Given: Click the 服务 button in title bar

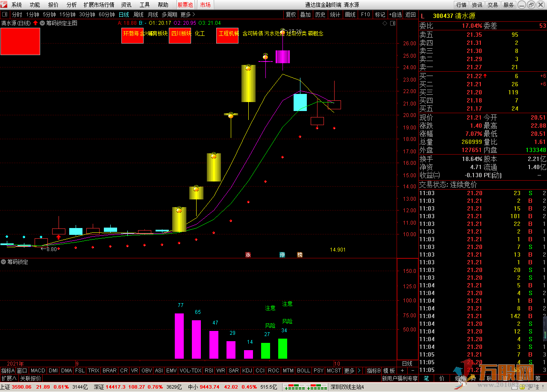Looking at the screenshot, I should 509,5.
